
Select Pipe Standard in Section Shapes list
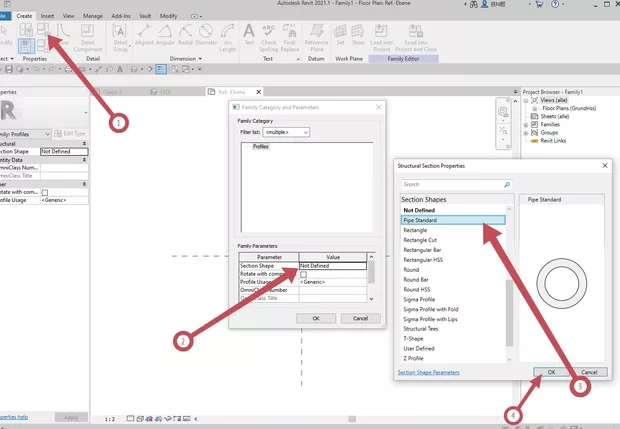pos(453,220)
